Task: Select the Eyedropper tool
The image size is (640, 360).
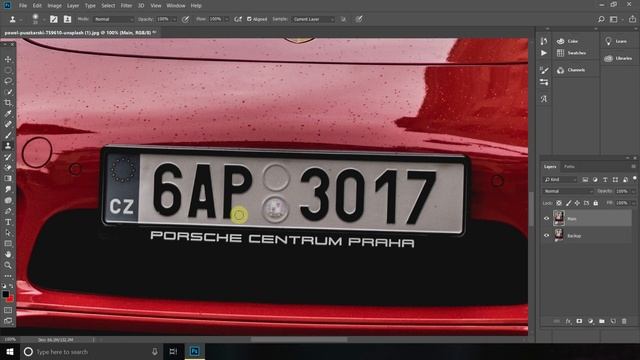Action: pyautogui.click(x=8, y=113)
